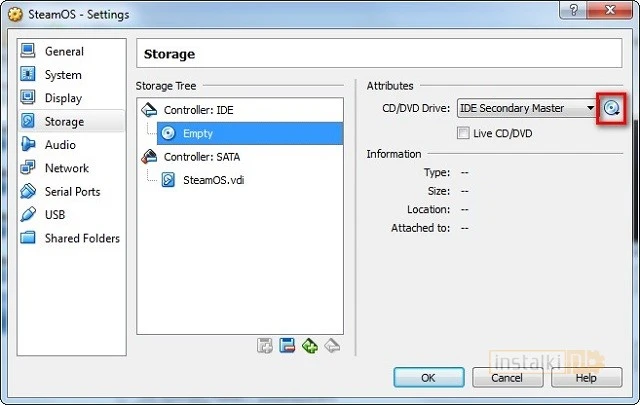The height and width of the screenshot is (405, 640).
Task: Select Controller: SATA in storage tree
Action: (201, 157)
